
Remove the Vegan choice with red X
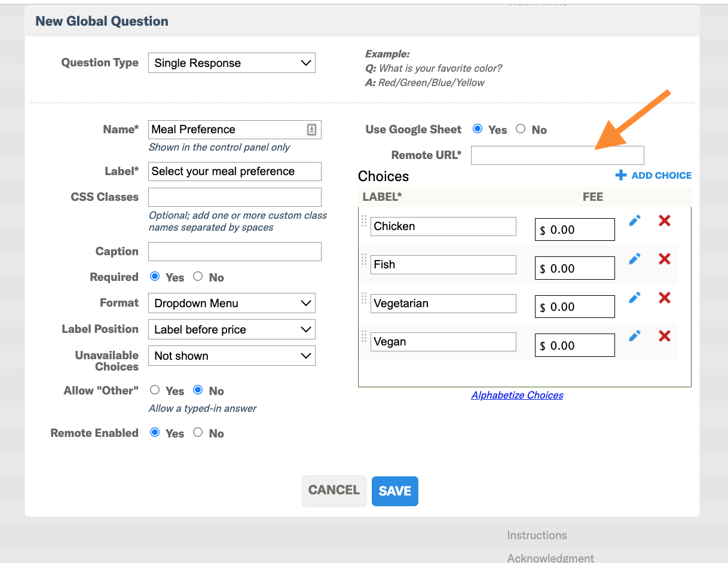pos(664,336)
